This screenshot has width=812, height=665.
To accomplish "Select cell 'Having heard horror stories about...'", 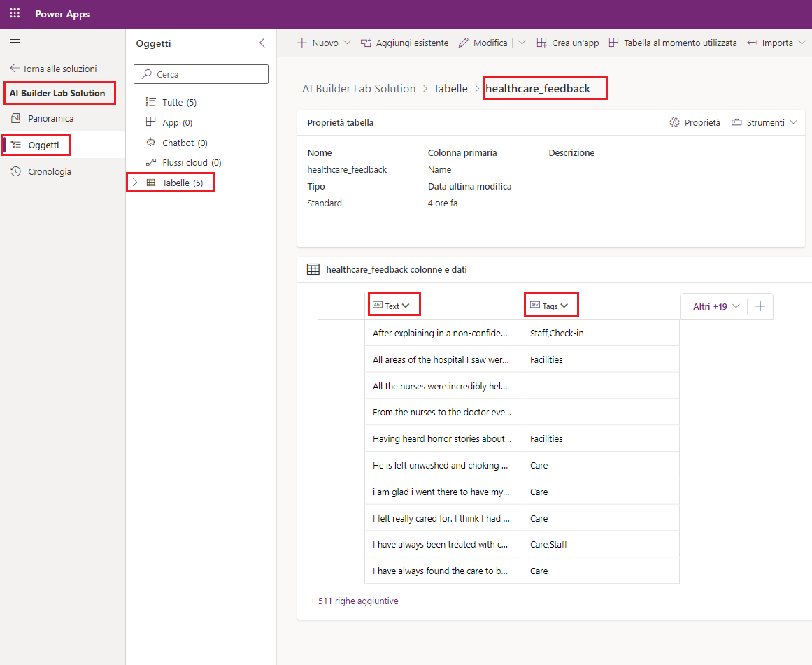I will click(443, 438).
